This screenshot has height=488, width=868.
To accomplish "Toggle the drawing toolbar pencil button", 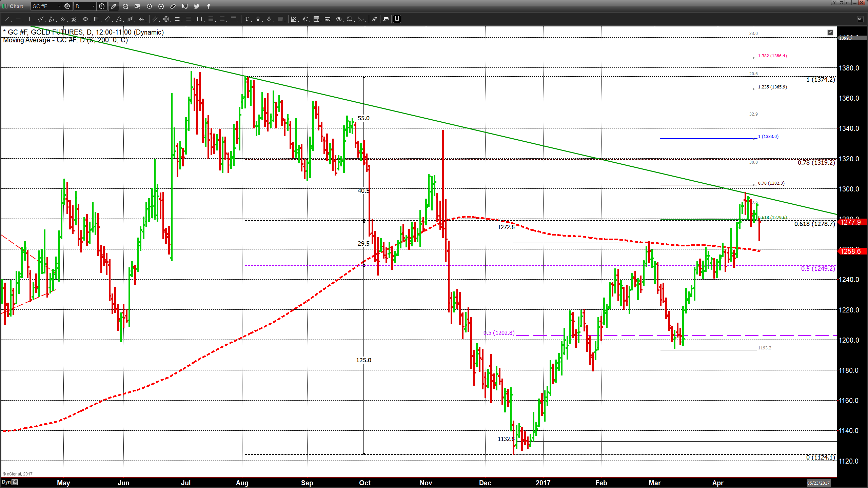I will pyautogui.click(x=114, y=6).
